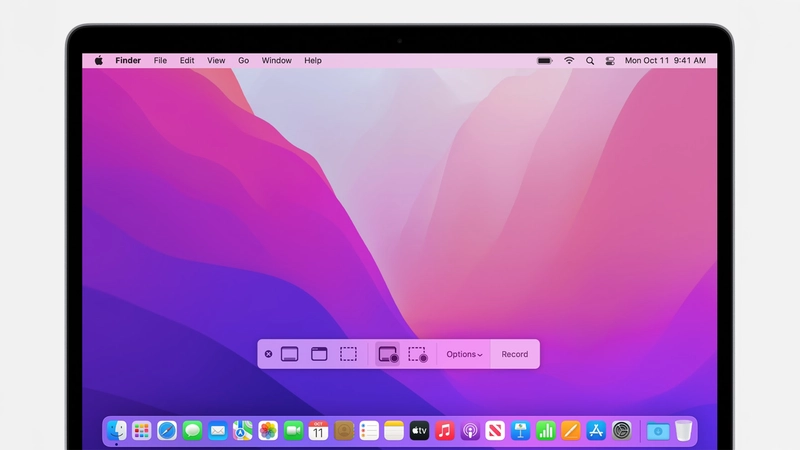800x450 pixels.
Task: Open the Options dropdown in screenshot toolbar
Action: click(464, 354)
